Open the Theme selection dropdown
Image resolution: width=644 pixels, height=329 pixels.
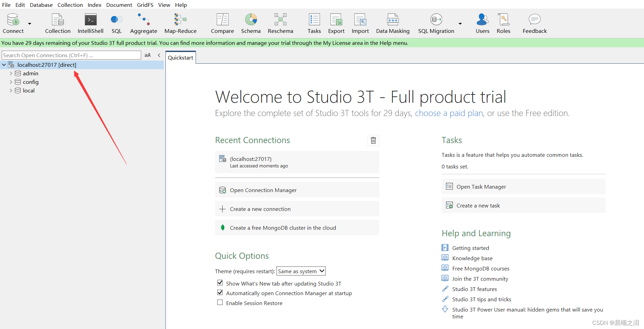(301, 271)
